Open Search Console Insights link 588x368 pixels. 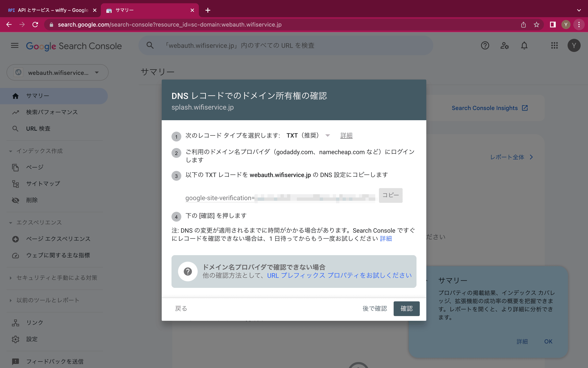pos(490,108)
